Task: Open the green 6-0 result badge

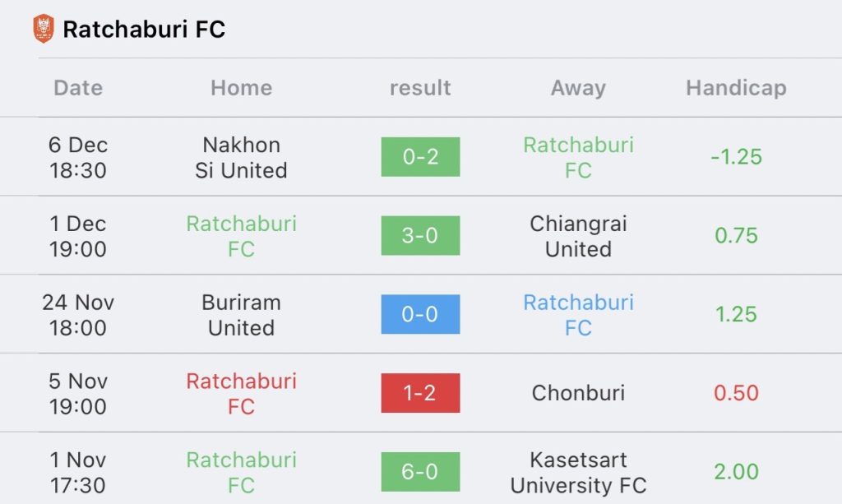Action: (420, 472)
